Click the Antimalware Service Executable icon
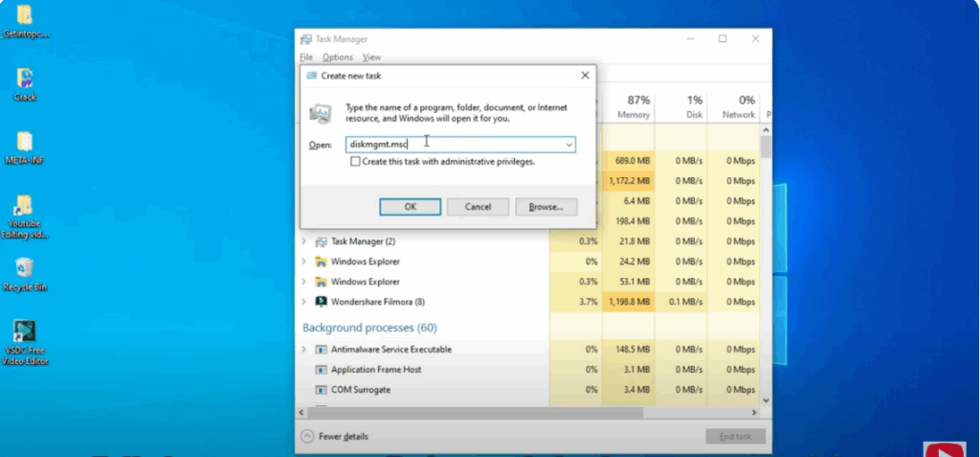 tap(321, 350)
